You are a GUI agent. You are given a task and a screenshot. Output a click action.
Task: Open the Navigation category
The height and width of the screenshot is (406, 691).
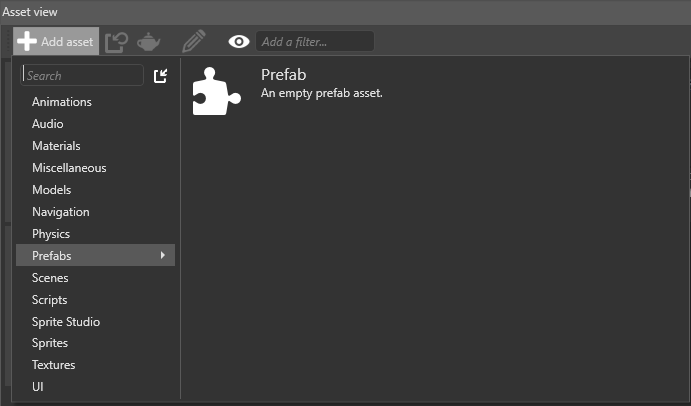tap(61, 212)
